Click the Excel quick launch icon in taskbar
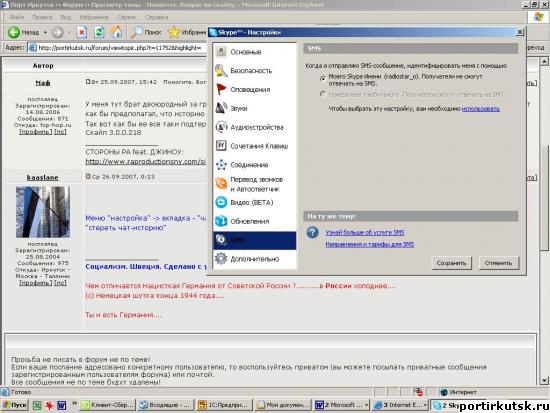This screenshot has width=550, height=413. click(37, 405)
